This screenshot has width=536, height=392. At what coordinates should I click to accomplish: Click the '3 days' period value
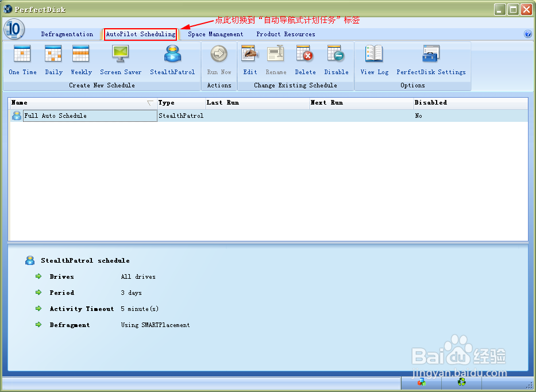131,293
